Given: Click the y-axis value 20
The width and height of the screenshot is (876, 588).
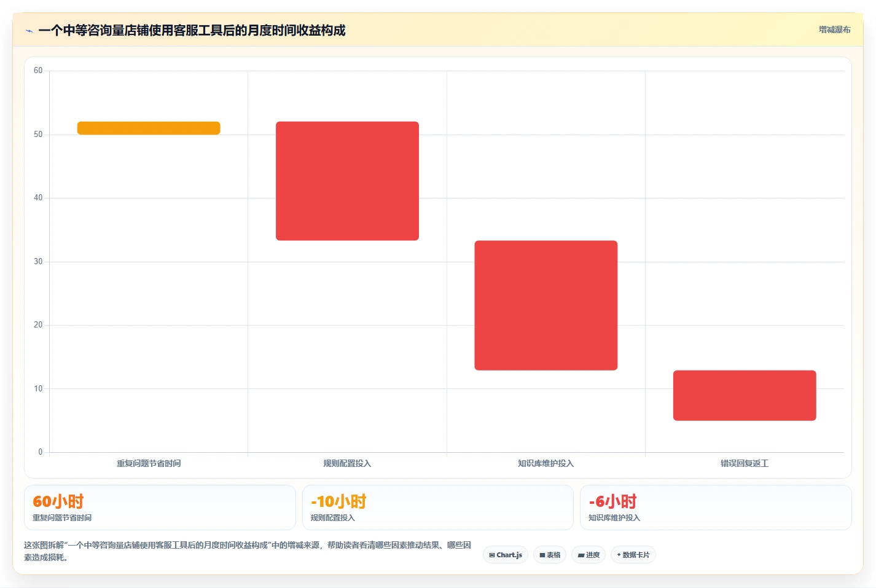Looking at the screenshot, I should coord(38,325).
